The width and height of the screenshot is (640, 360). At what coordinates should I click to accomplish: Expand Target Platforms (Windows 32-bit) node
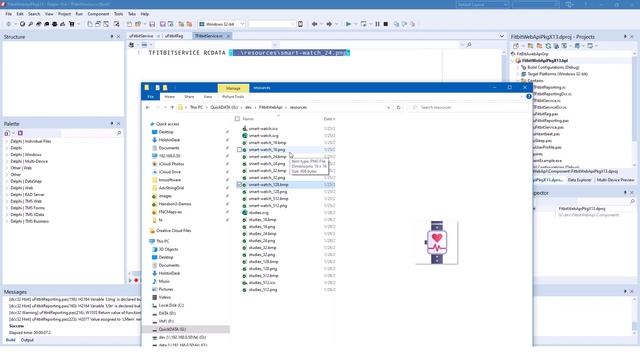(518, 74)
